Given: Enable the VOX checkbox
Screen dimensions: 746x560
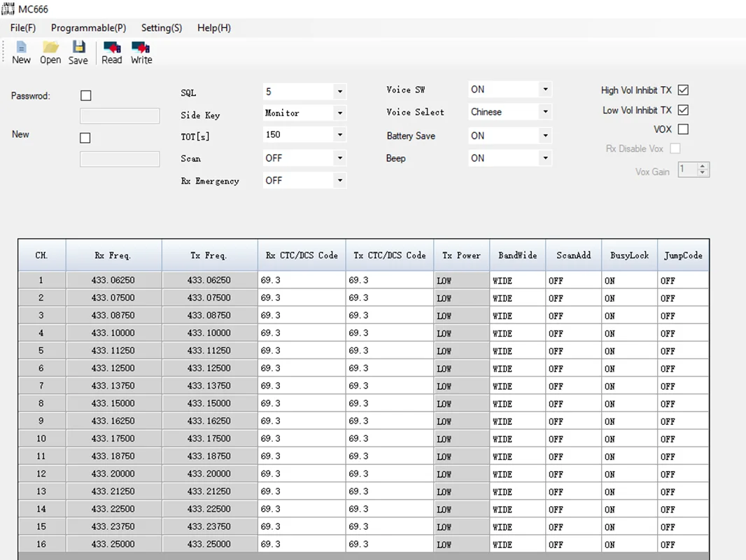Looking at the screenshot, I should [684, 129].
